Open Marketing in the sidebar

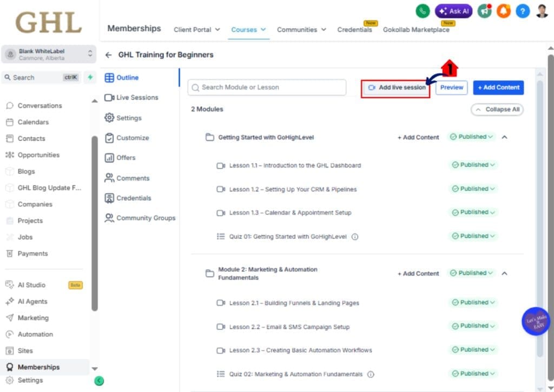coord(33,318)
